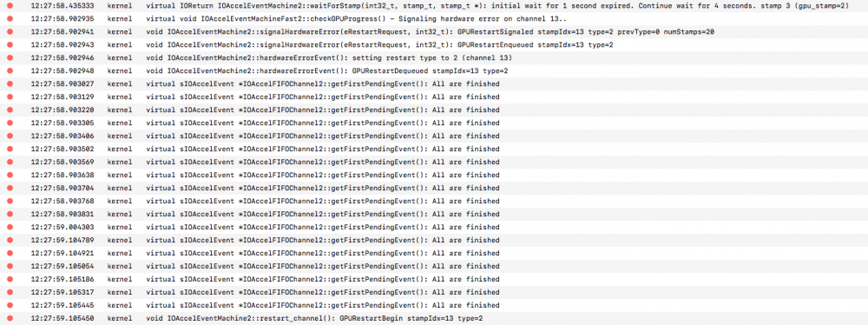Click the red dot on the GPURestartEnqueued row
Image resolution: width=868 pixels, height=325 pixels.
[x=10, y=45]
